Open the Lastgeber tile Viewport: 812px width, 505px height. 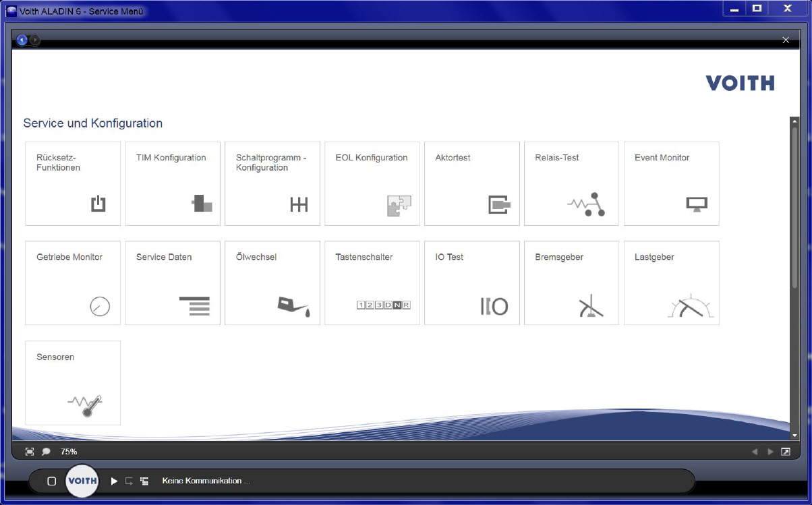pos(671,283)
